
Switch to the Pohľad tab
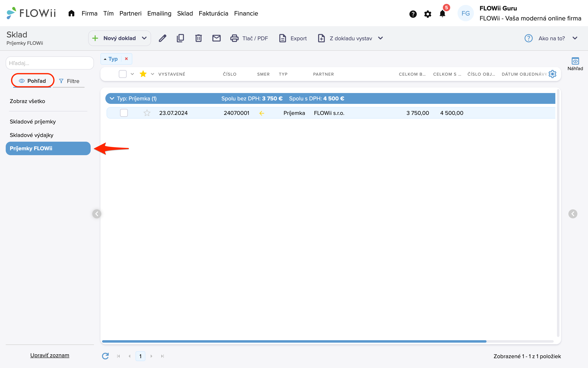click(32, 81)
